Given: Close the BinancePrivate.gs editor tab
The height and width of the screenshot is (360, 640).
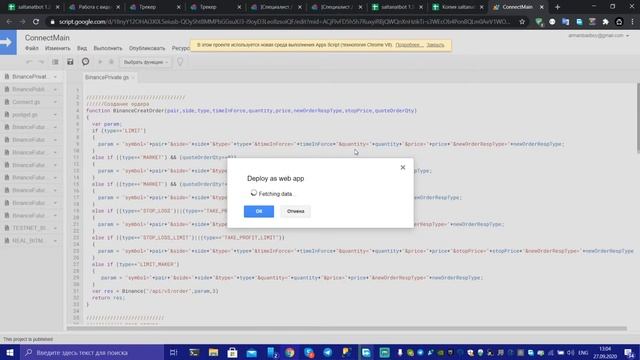Looking at the screenshot, I should pos(133,78).
